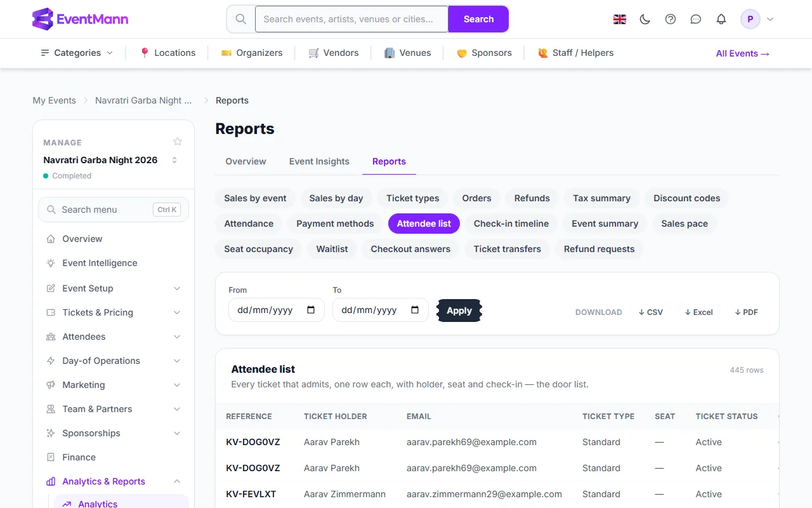Expand the Event Setup menu section

click(114, 288)
